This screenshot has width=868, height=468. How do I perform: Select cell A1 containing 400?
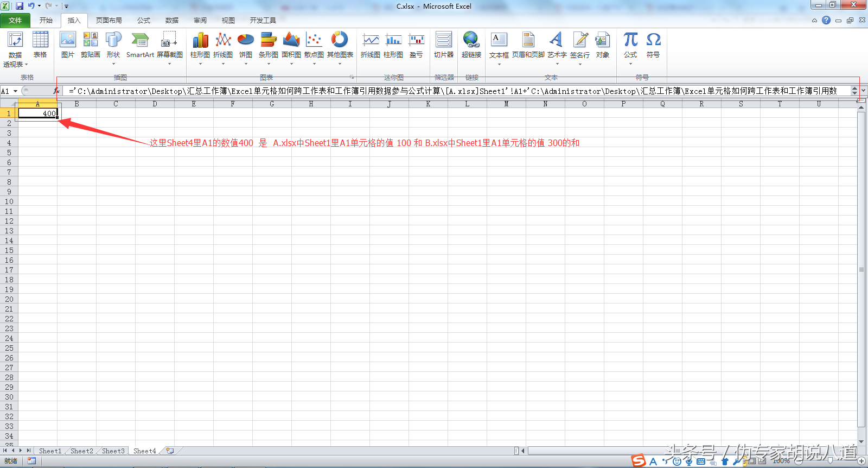[37, 113]
